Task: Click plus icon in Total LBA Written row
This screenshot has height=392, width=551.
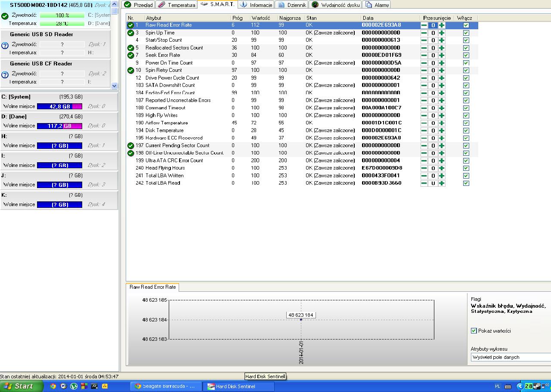Action: click(442, 176)
